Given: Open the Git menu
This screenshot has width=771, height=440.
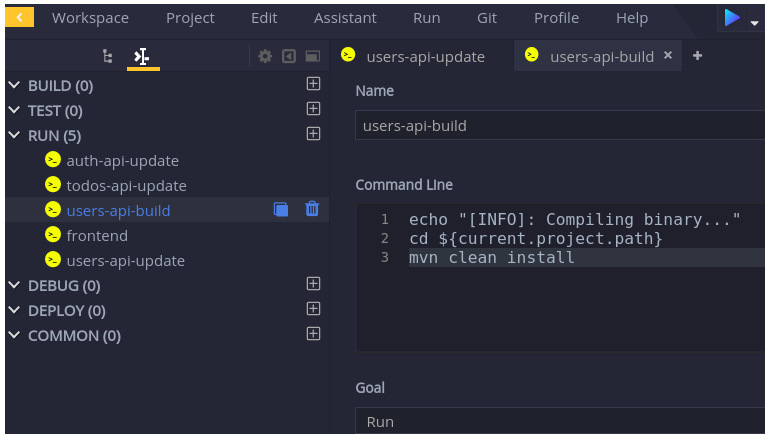Looking at the screenshot, I should pyautogui.click(x=487, y=18).
